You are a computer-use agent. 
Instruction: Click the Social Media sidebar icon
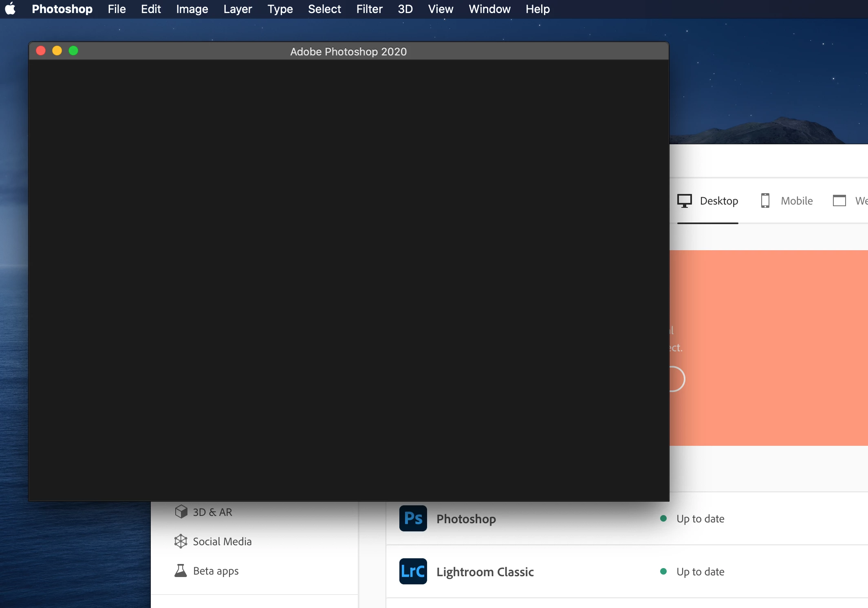pos(181,541)
